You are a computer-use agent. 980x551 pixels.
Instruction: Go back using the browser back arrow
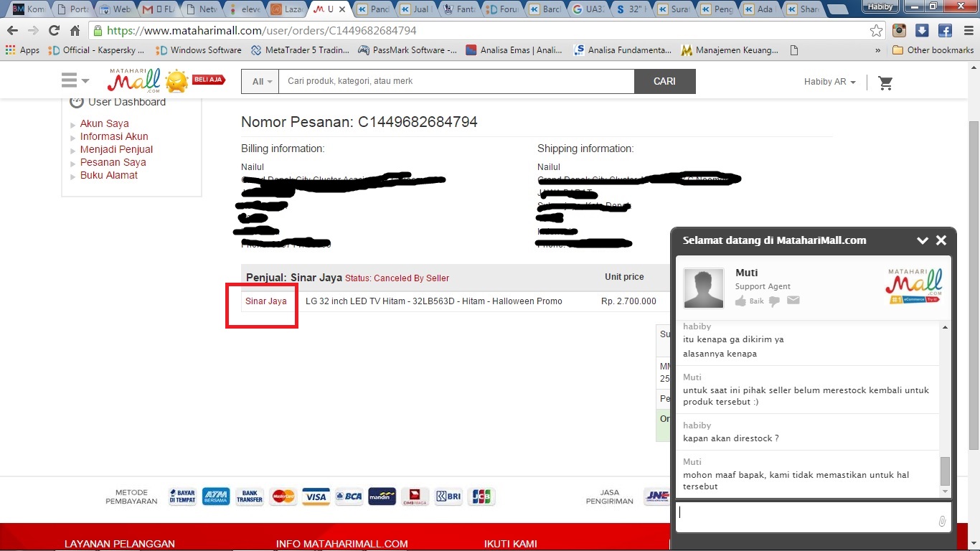tap(12, 31)
